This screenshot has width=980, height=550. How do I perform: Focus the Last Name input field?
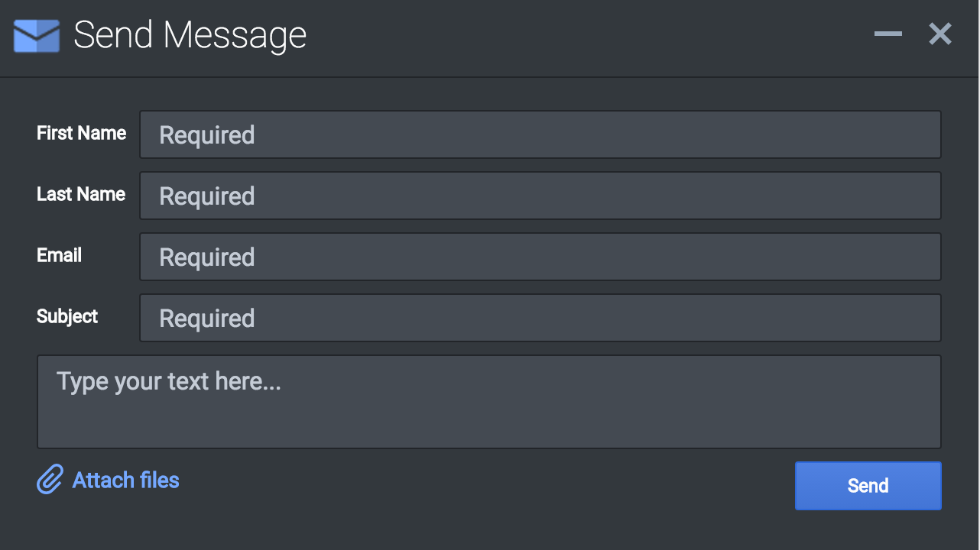(540, 196)
